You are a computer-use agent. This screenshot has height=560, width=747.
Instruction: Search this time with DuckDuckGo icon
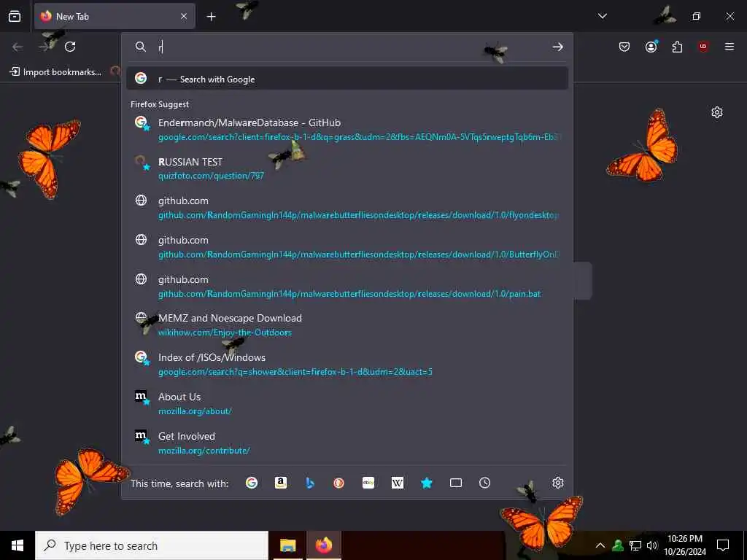[x=339, y=483]
